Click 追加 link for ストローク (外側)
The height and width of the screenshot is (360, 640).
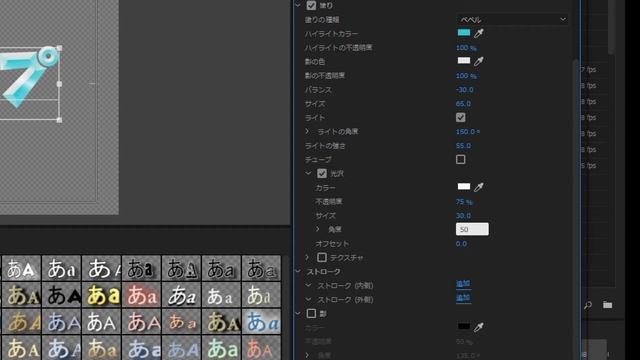click(463, 298)
